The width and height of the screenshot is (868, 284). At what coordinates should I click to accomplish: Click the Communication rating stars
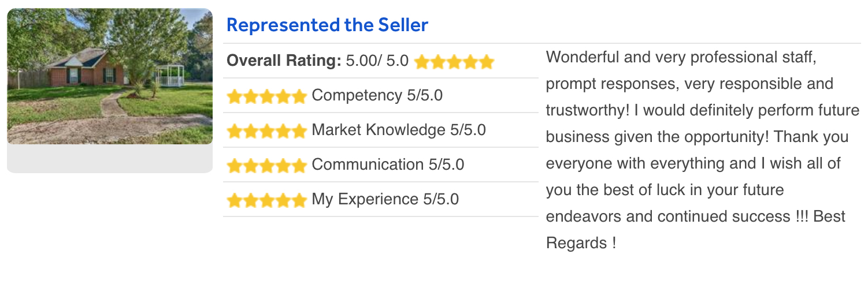pos(266,166)
